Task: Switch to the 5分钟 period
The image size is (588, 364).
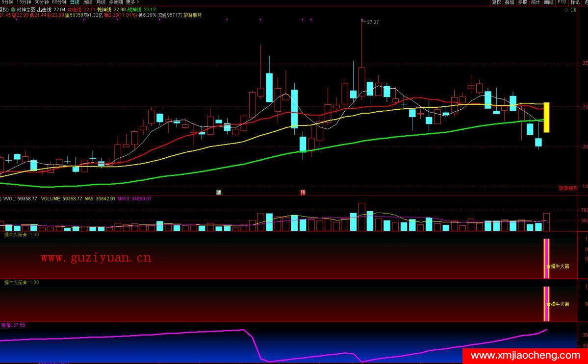Action: pyautogui.click(x=7, y=2)
